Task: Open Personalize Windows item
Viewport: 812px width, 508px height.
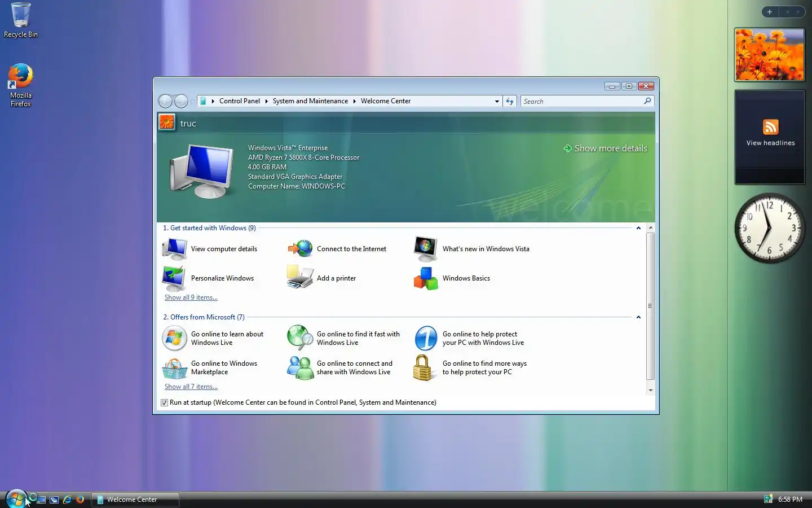Action: tap(208, 278)
